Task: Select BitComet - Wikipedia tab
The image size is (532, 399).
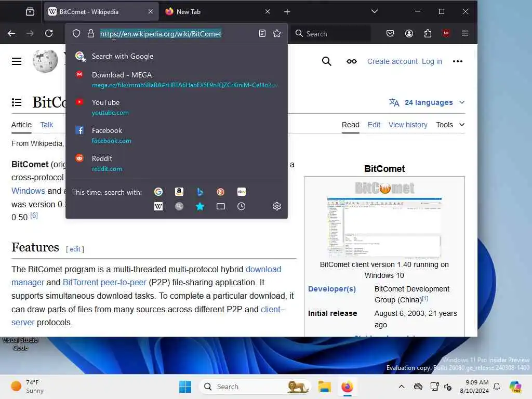Action: [101, 11]
